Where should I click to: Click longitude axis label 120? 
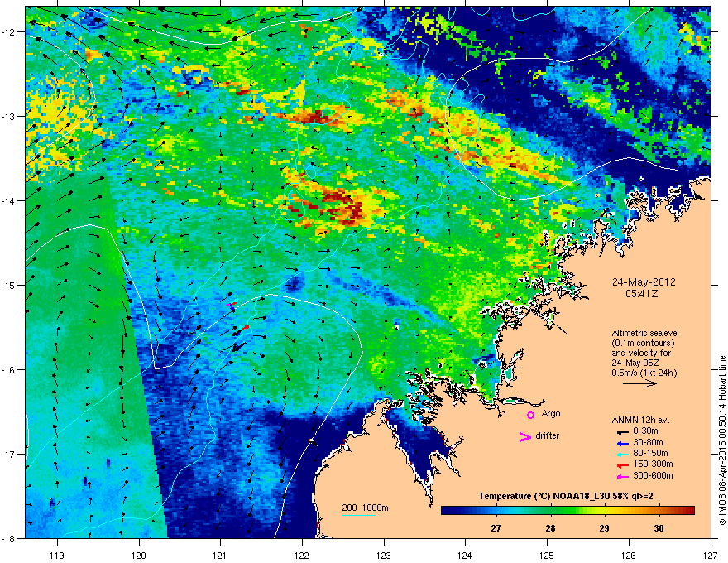point(139,556)
